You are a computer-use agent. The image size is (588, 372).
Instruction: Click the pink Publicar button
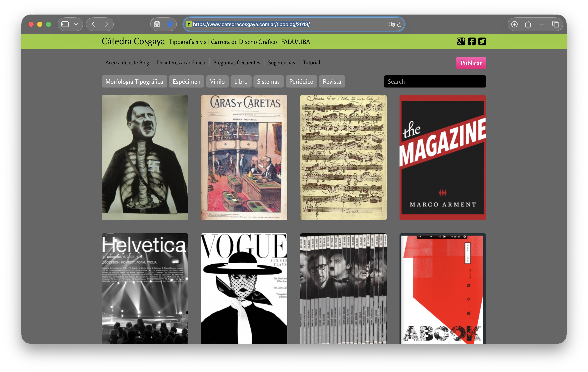[471, 63]
